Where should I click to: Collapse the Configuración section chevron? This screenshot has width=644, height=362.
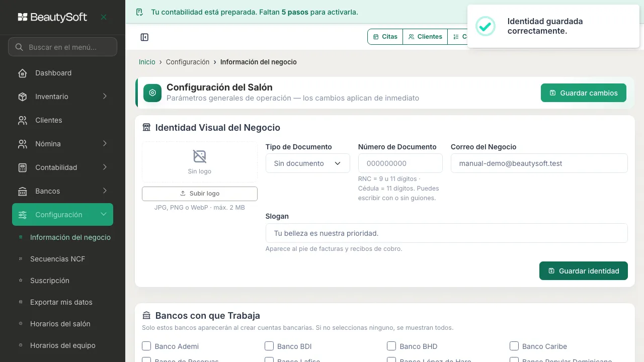click(104, 215)
